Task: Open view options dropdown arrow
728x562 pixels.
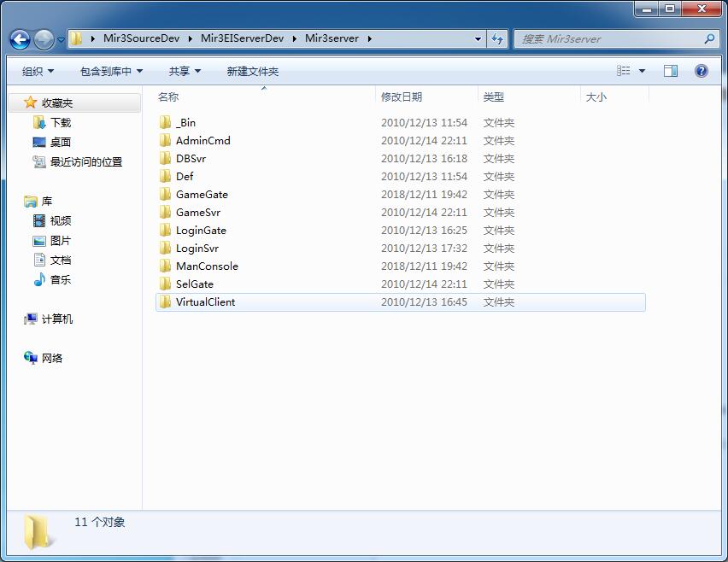Action: [x=643, y=71]
